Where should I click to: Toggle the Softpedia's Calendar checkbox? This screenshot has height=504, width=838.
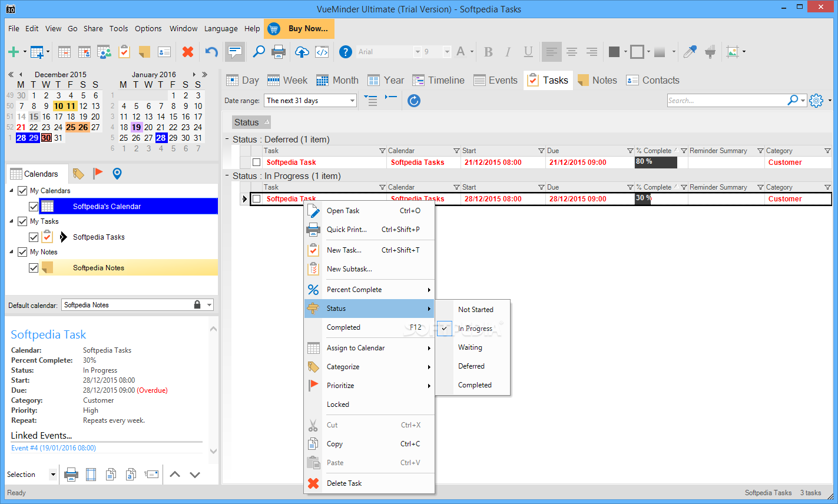click(x=34, y=207)
